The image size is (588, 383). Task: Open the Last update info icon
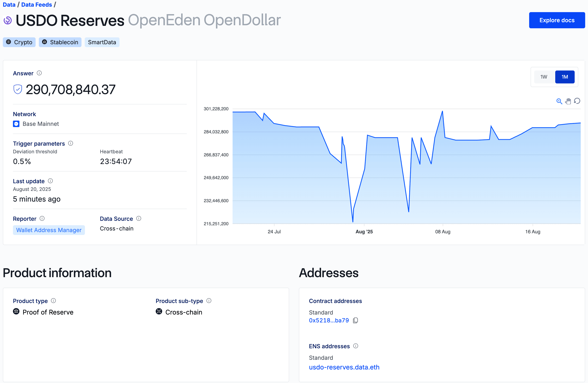click(x=50, y=181)
